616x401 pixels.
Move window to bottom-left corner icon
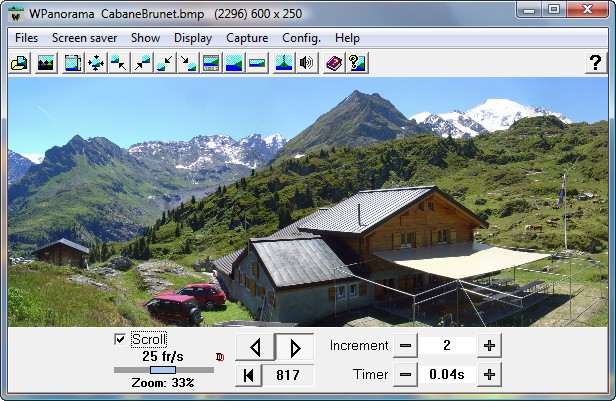(x=165, y=63)
